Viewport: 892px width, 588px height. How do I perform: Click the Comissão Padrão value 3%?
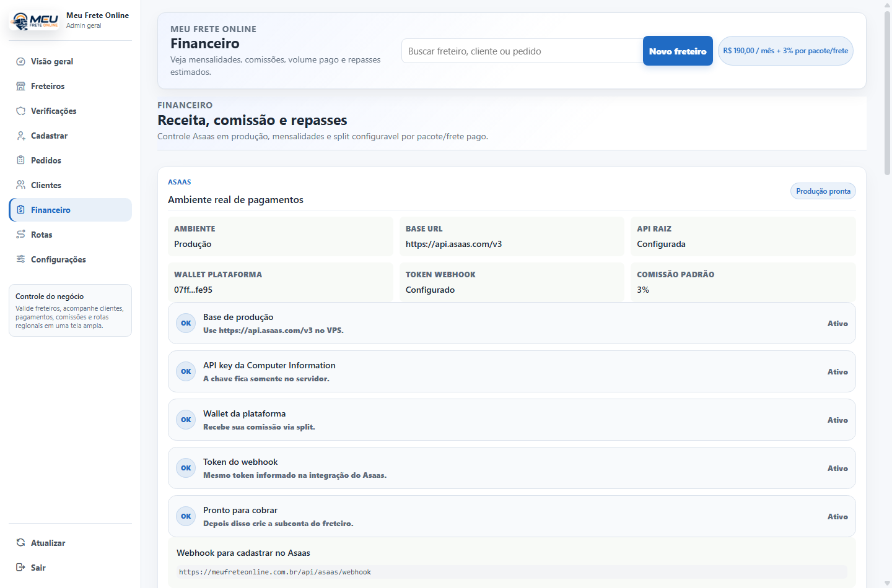point(643,290)
